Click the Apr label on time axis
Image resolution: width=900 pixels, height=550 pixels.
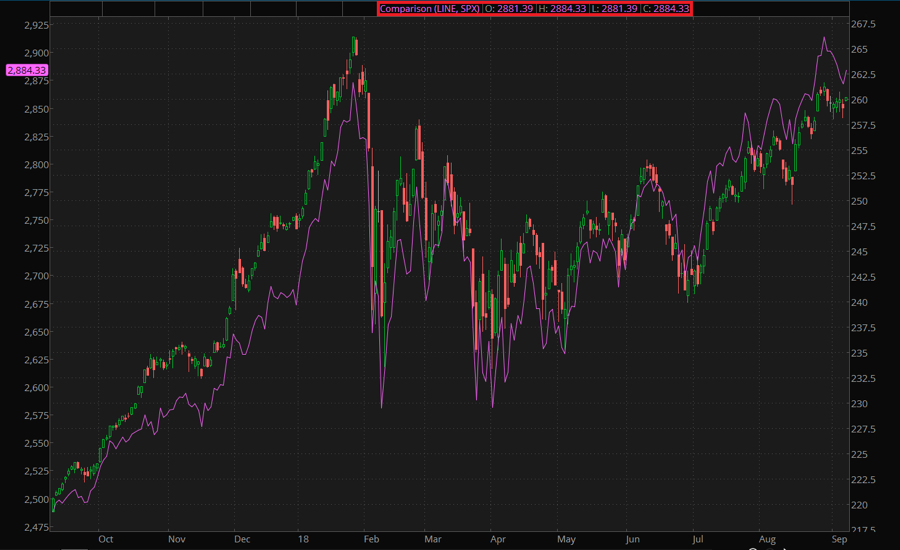tap(497, 538)
